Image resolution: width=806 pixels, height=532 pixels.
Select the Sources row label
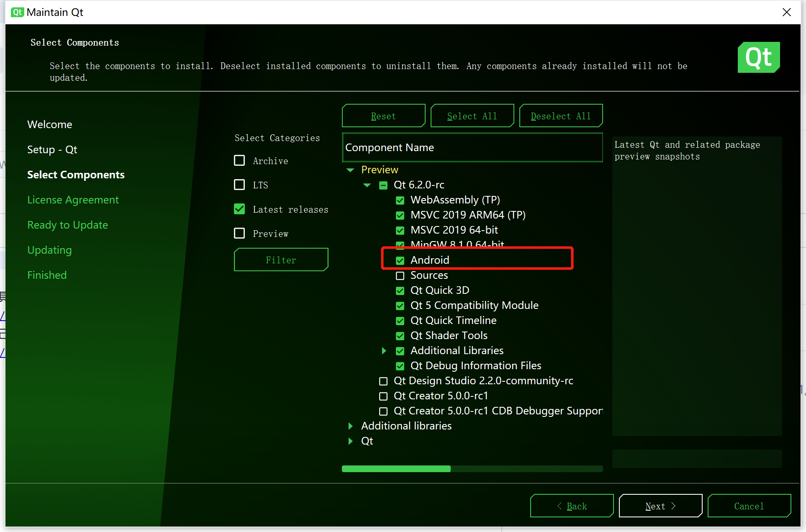(429, 275)
